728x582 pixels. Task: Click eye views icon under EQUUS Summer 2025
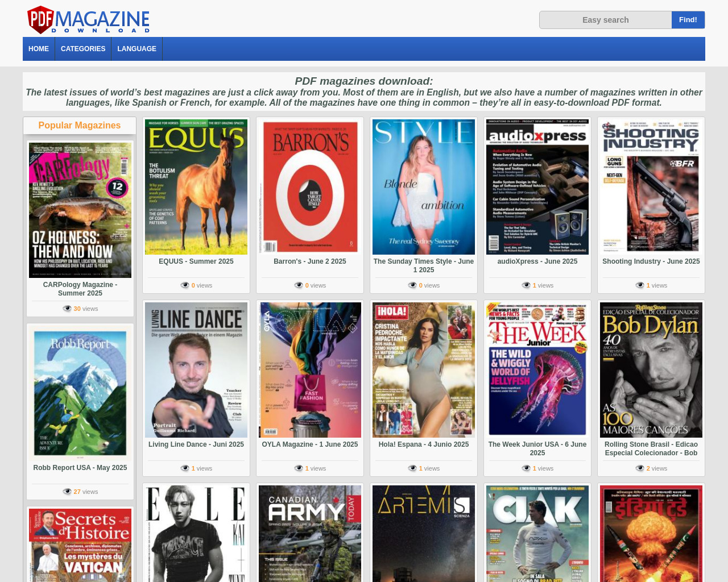pyautogui.click(x=185, y=285)
